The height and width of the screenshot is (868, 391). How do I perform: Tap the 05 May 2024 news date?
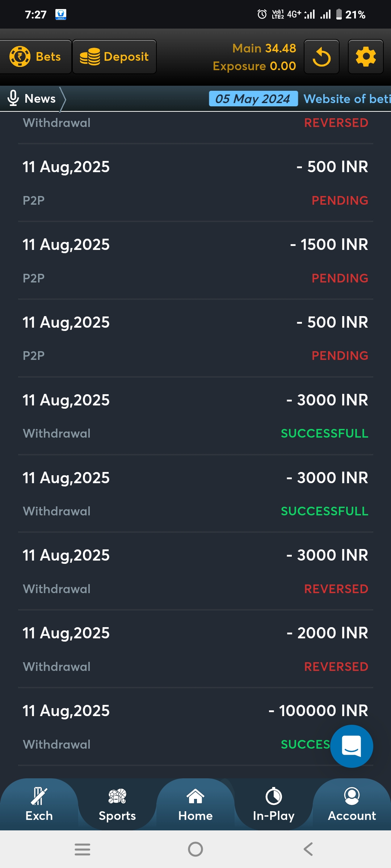click(x=253, y=99)
